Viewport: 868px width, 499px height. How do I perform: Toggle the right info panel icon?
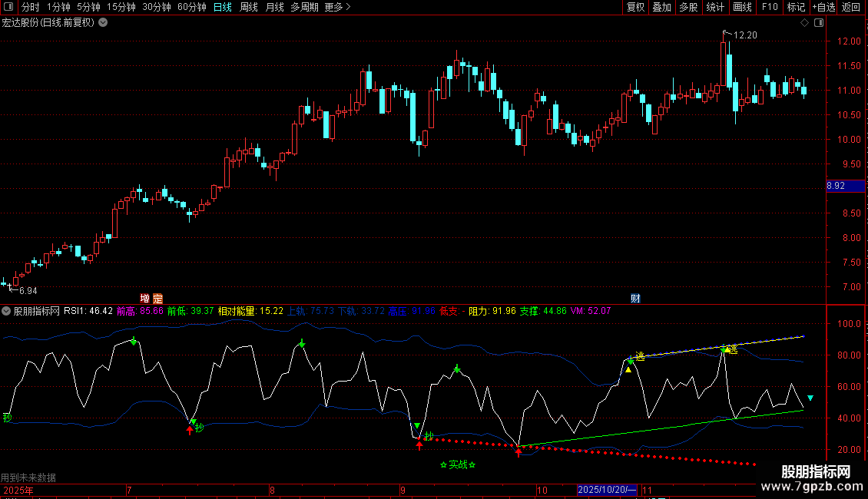(819, 23)
